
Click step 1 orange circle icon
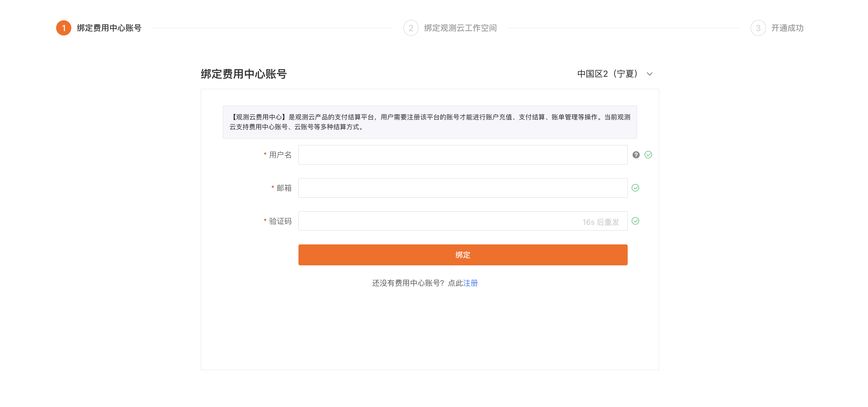[x=64, y=28]
